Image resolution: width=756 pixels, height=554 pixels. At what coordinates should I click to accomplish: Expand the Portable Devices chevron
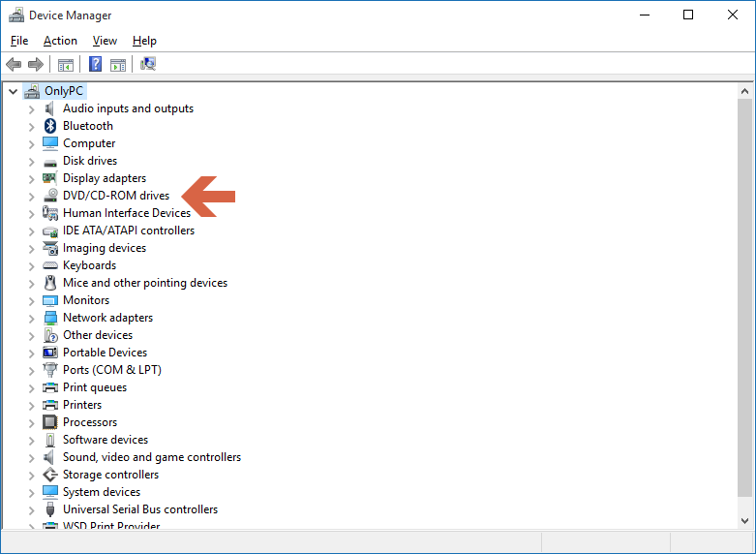31,354
